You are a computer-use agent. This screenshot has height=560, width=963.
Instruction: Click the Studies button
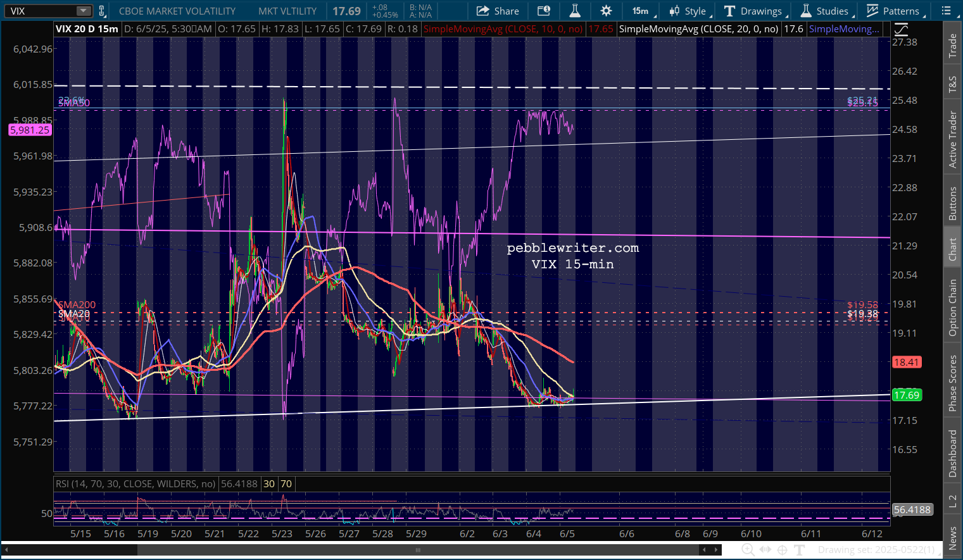click(x=826, y=11)
